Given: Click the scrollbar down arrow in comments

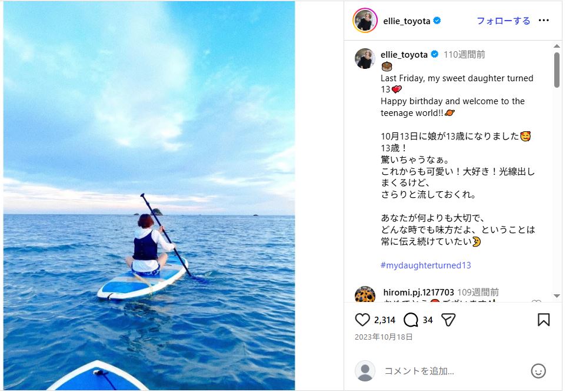Looking at the screenshot, I should pos(557,296).
